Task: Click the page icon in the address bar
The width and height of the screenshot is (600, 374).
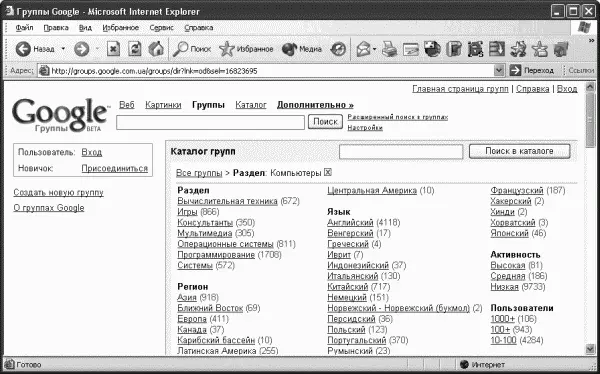Action: point(44,71)
